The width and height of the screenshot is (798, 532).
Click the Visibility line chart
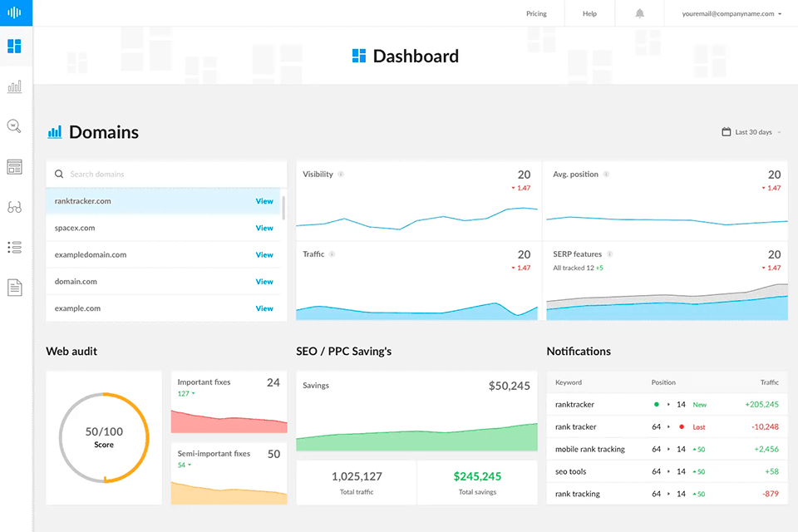[x=416, y=219]
